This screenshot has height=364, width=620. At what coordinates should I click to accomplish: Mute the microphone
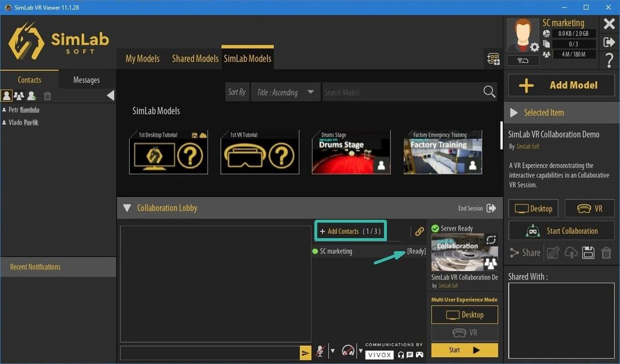[321, 352]
